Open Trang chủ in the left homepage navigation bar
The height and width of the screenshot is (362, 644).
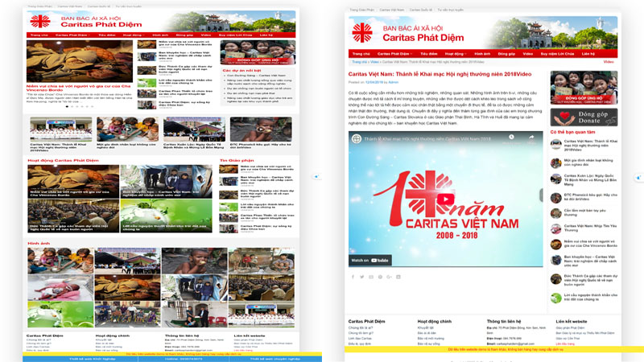(39, 35)
